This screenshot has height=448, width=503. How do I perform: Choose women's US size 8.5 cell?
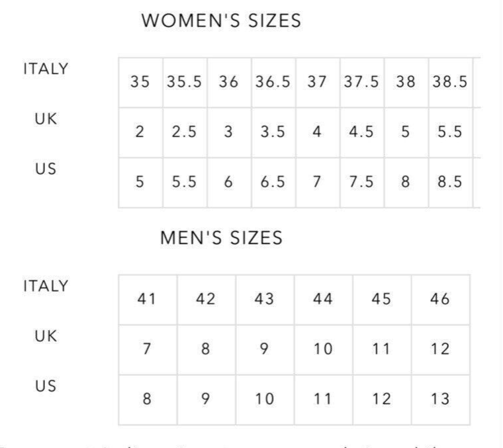pyautogui.click(x=451, y=183)
